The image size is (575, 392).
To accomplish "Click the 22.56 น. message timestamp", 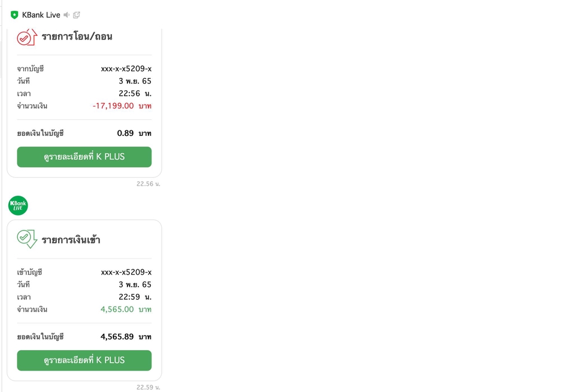I will click(x=148, y=184).
